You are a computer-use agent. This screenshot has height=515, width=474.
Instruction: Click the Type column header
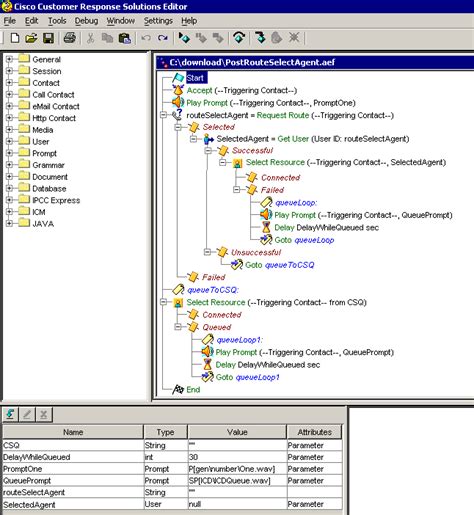coord(166,432)
